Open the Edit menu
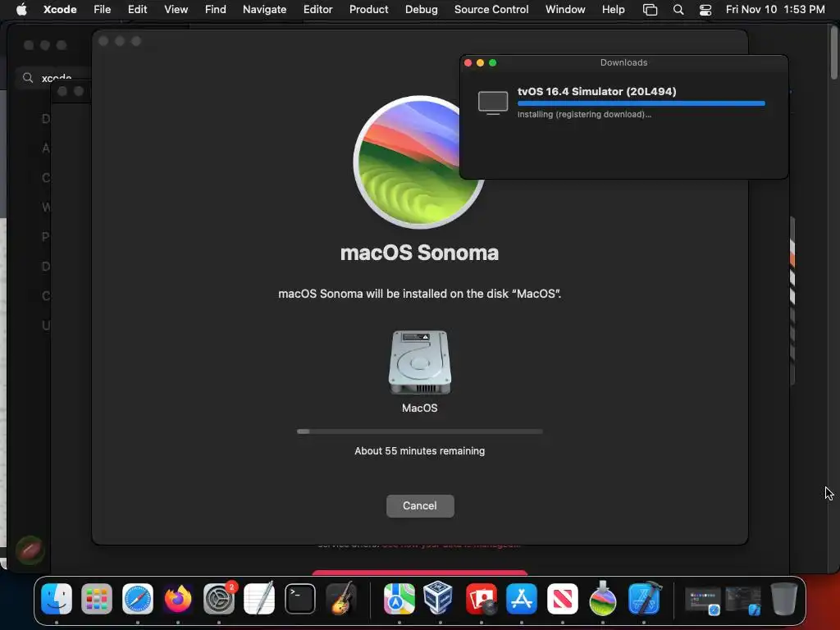This screenshot has height=630, width=840. click(x=138, y=9)
